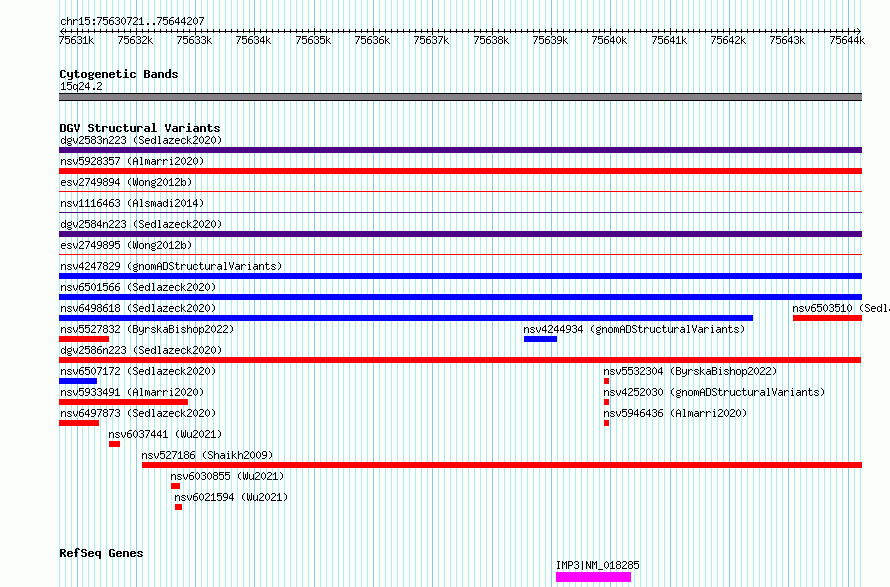
Task: Select nsv6498618 (Sedlazeck2020) label
Action: [138, 308]
